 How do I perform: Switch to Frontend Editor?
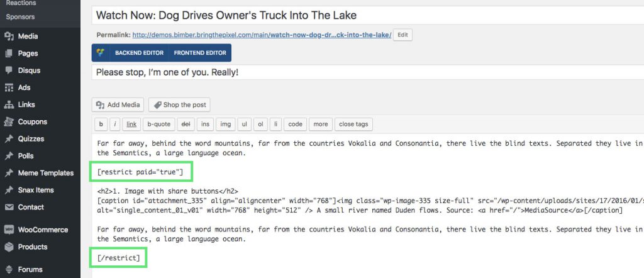click(x=200, y=53)
